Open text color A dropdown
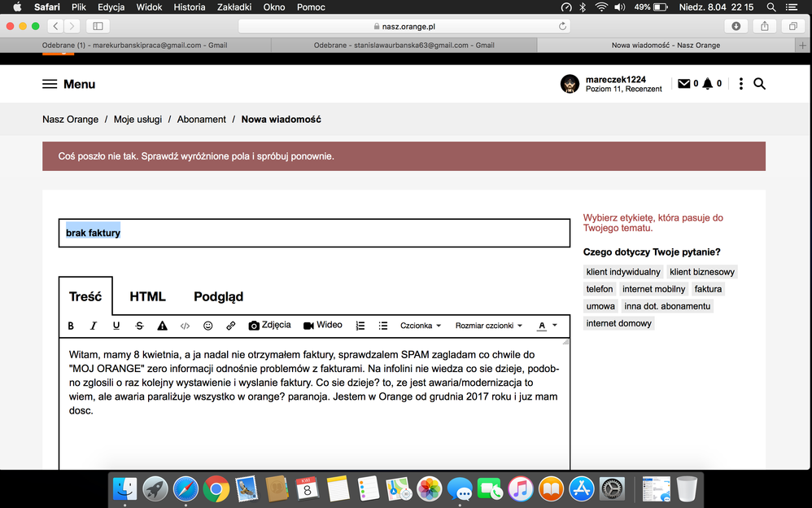Image resolution: width=812 pixels, height=508 pixels. point(547,326)
